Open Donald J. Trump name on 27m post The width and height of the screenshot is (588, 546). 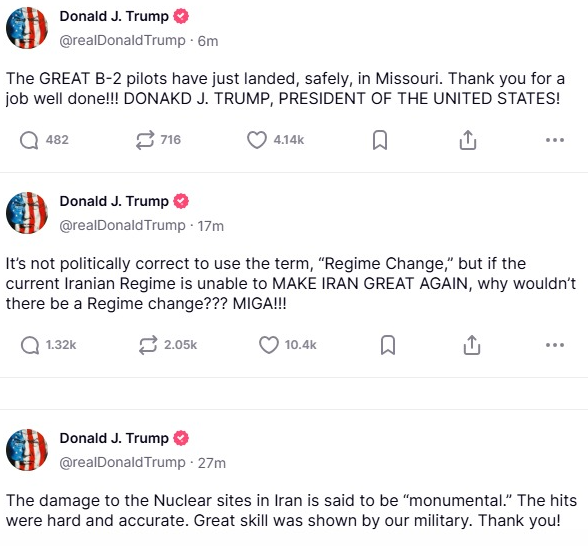(114, 438)
